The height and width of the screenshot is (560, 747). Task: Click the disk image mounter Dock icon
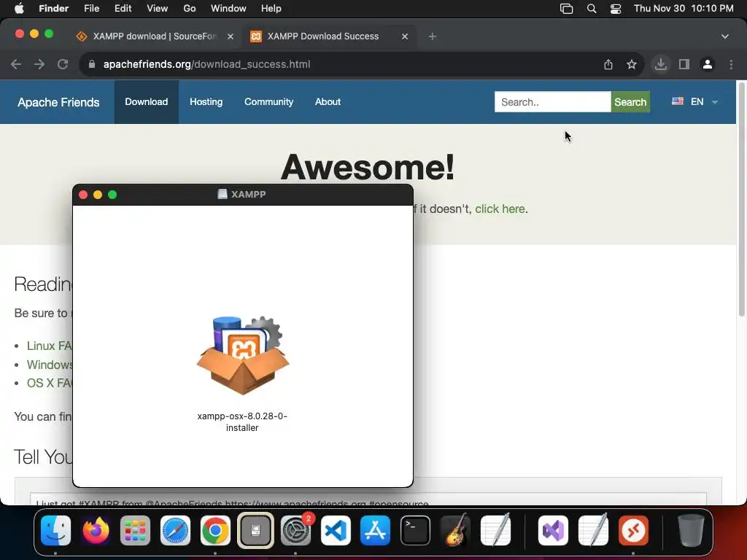coord(255,531)
